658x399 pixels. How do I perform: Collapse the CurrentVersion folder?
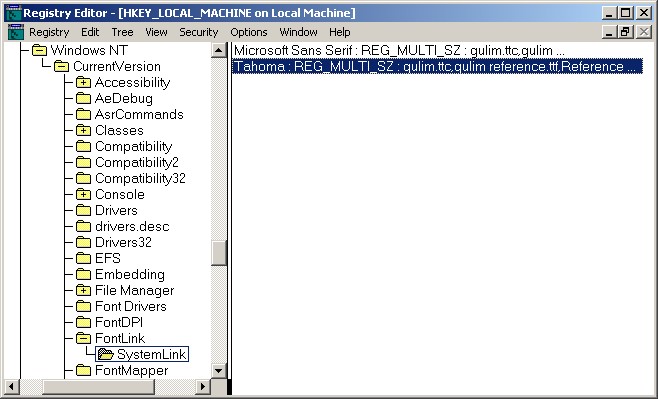(x=62, y=67)
